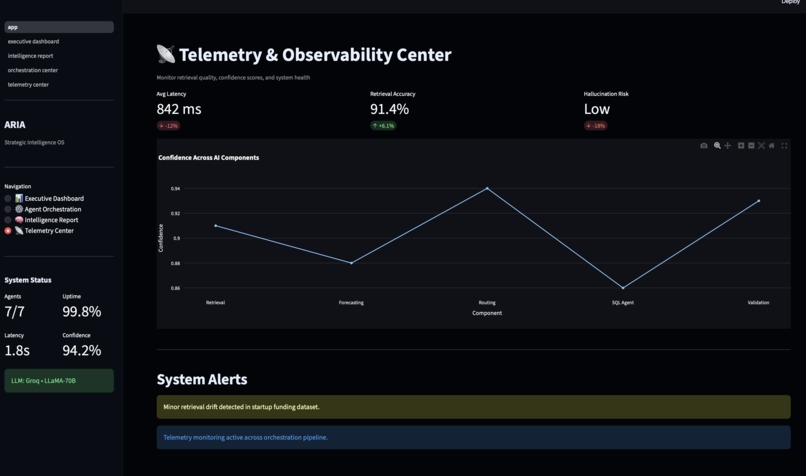The height and width of the screenshot is (476, 806).
Task: Click the Hallucination Risk metric label
Action: pos(606,94)
